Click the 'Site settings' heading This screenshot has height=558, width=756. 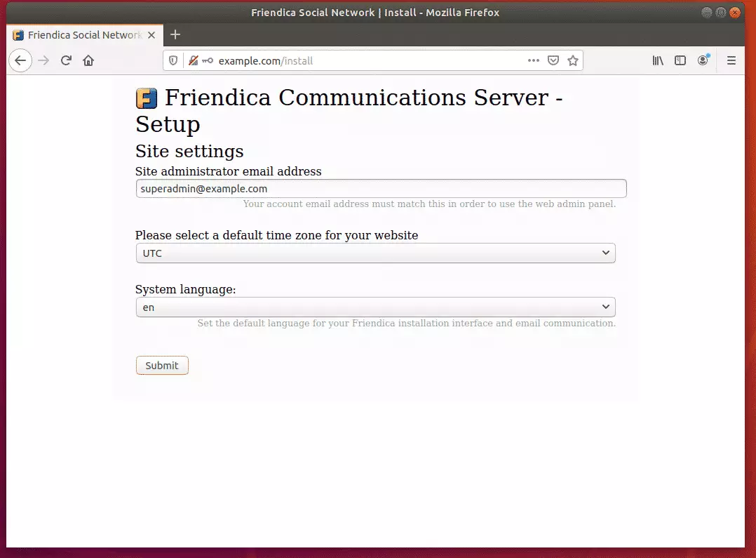pyautogui.click(x=189, y=152)
